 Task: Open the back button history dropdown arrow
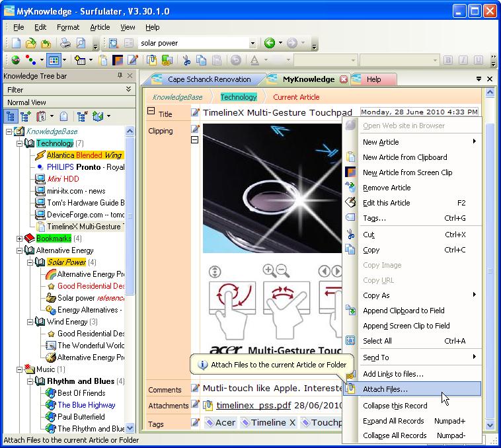(280, 43)
